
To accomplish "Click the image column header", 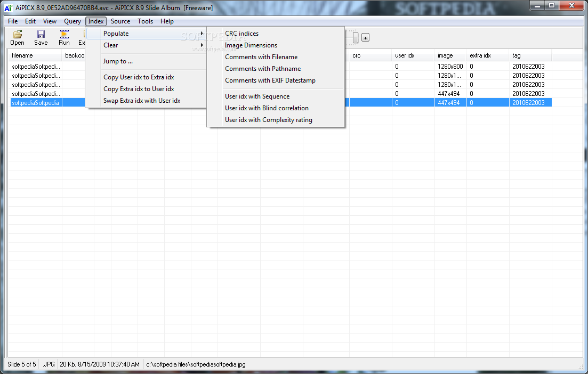I will tap(450, 55).
